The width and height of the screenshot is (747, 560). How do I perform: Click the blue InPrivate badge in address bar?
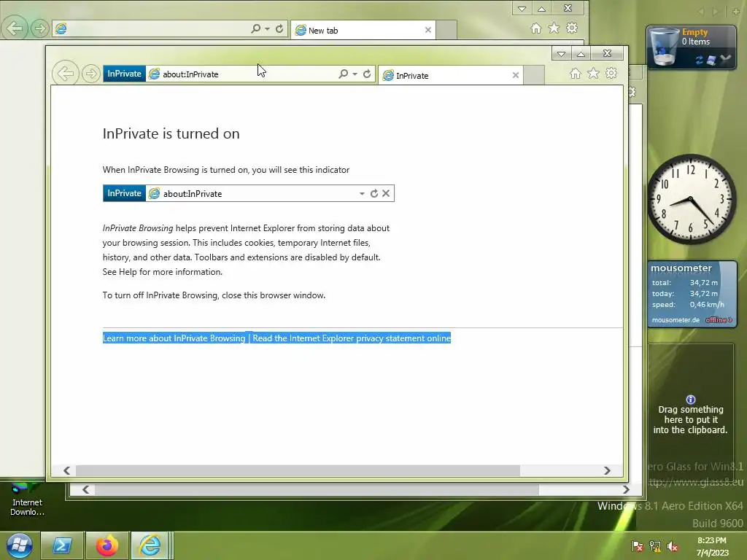click(x=124, y=74)
